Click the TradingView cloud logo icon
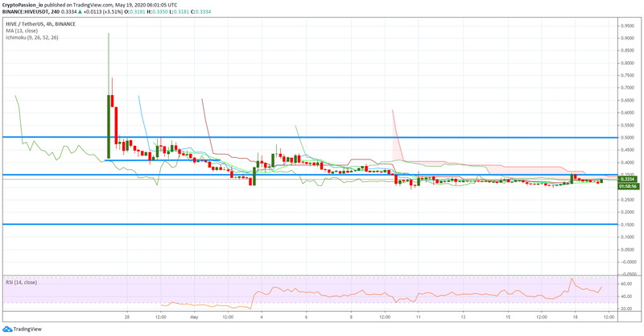 tap(7, 329)
